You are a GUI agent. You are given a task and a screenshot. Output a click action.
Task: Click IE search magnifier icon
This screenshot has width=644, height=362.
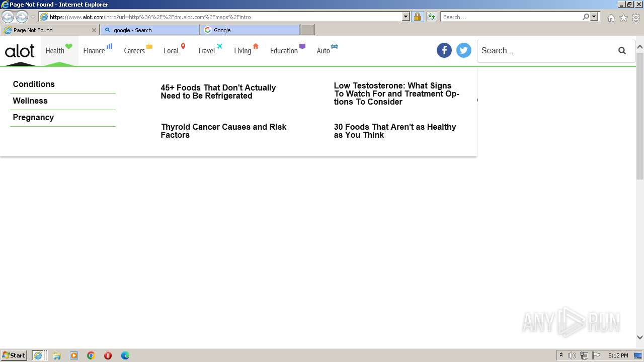[586, 17]
